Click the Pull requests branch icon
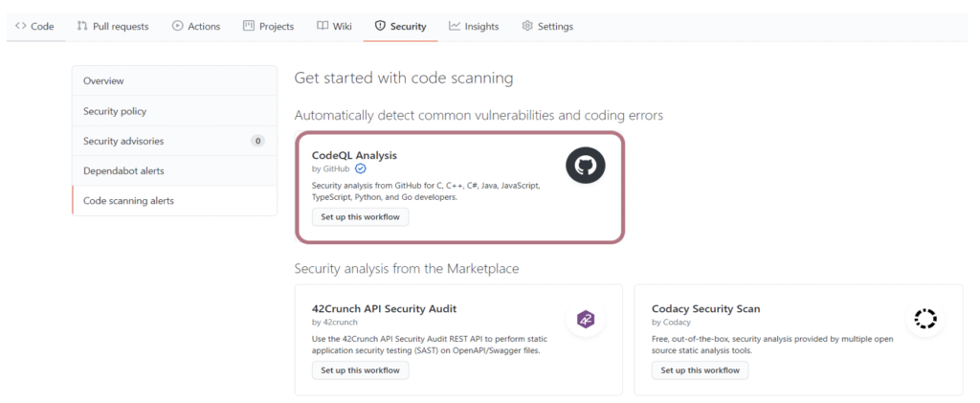The image size is (980, 403). click(x=82, y=26)
